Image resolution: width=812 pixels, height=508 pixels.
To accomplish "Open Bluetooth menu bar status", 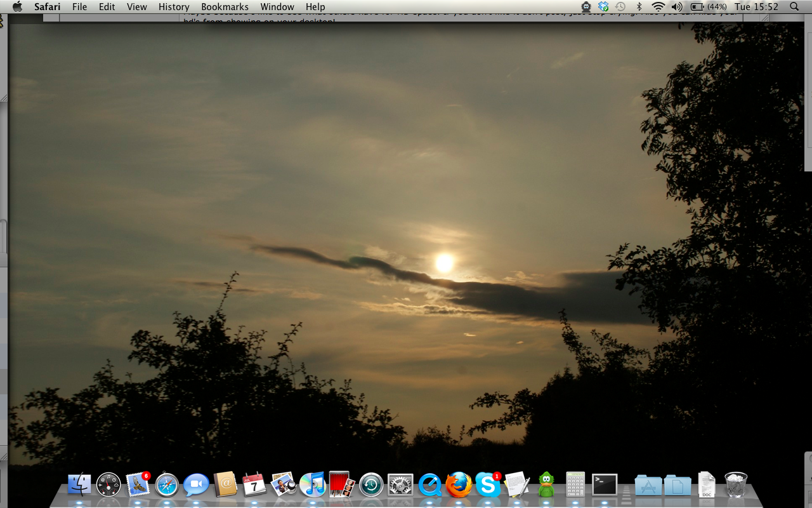I will [639, 7].
